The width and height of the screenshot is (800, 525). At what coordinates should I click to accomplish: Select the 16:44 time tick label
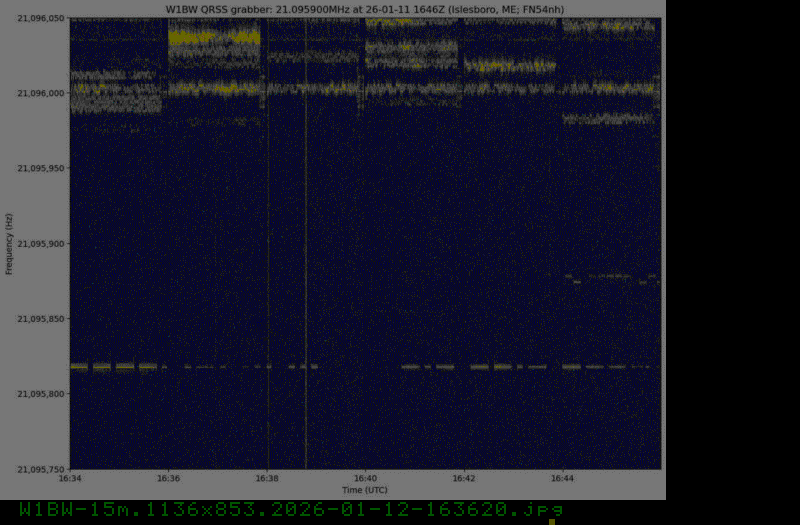pyautogui.click(x=563, y=479)
